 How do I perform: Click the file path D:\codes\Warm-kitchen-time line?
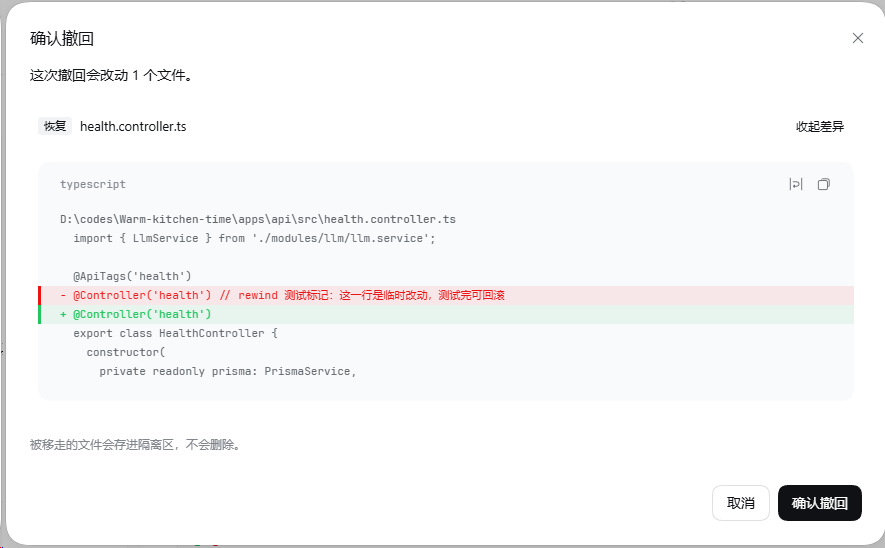point(258,219)
